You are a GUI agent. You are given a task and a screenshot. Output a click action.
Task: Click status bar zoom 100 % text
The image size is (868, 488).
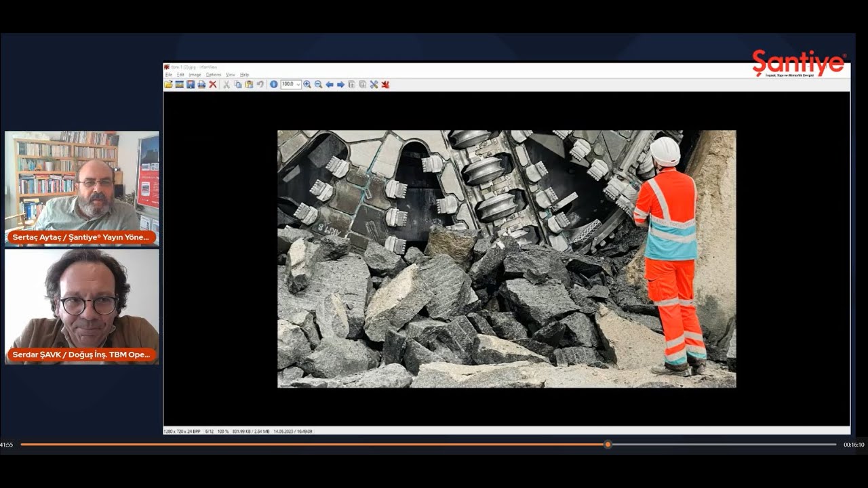(223, 431)
